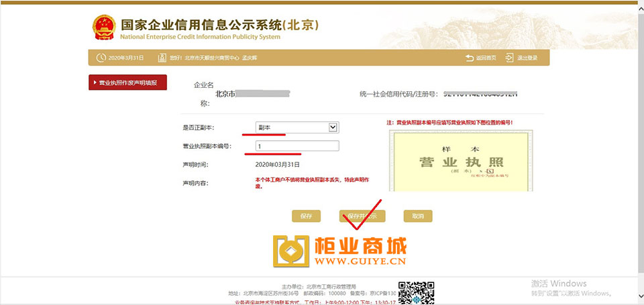Screen dimensions: 644x305
Task: Click the 统一社会信用代码/注册号 label
Action: pos(398,95)
